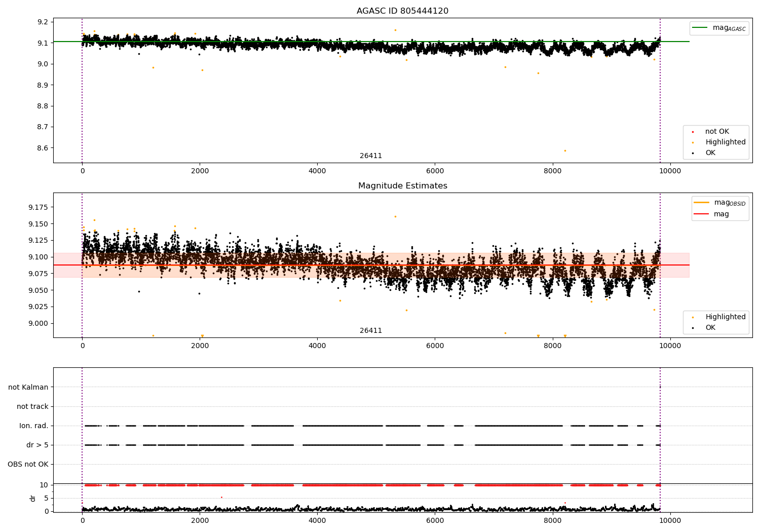Image resolution: width=760 pixels, height=532 pixels.
Task: Click the orange point at top near 5300 in top plot
Action: point(395,30)
